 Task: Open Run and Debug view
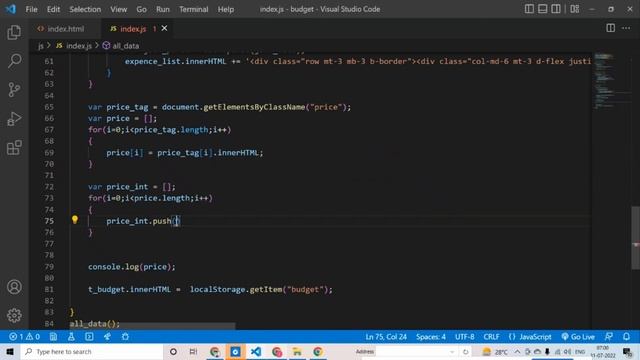(x=14, y=119)
